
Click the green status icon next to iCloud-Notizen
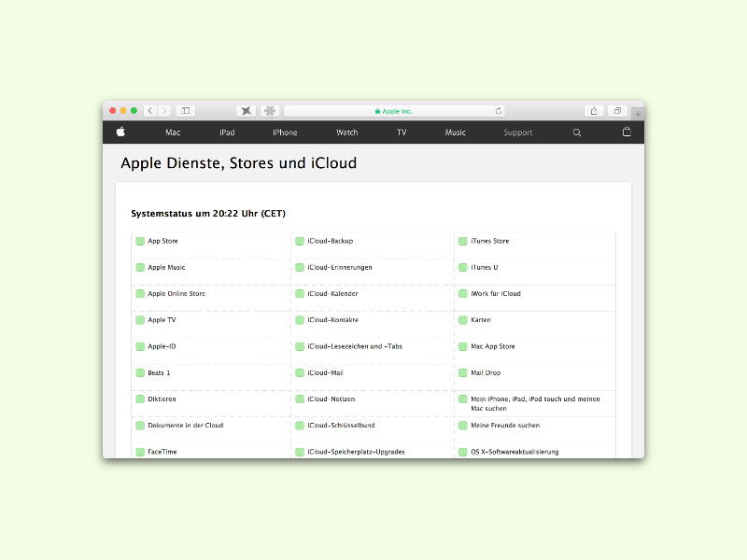pyautogui.click(x=300, y=399)
